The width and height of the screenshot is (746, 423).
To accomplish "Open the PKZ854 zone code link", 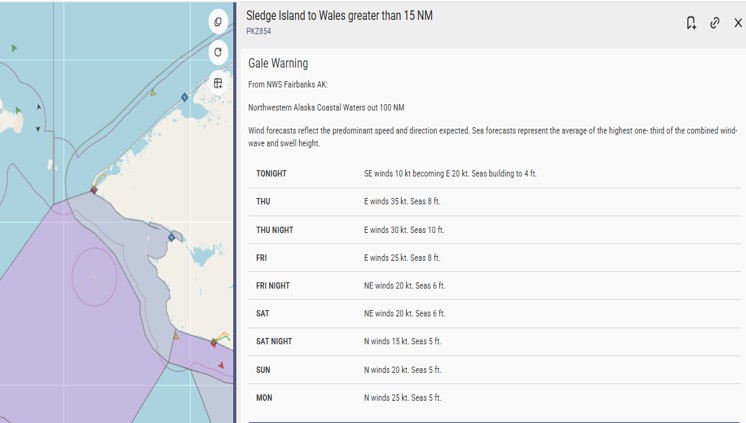I will [259, 31].
